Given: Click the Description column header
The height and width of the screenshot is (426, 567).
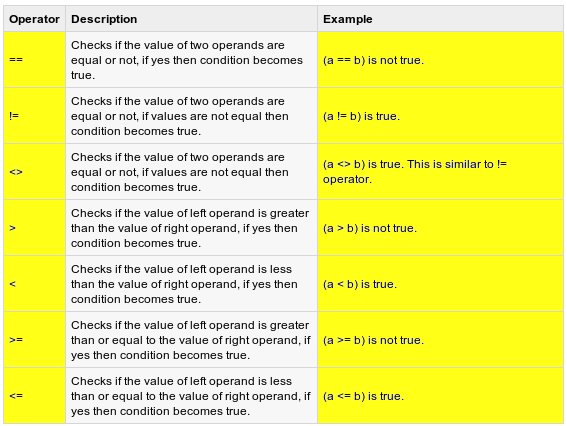Looking at the screenshot, I should pos(191,19).
